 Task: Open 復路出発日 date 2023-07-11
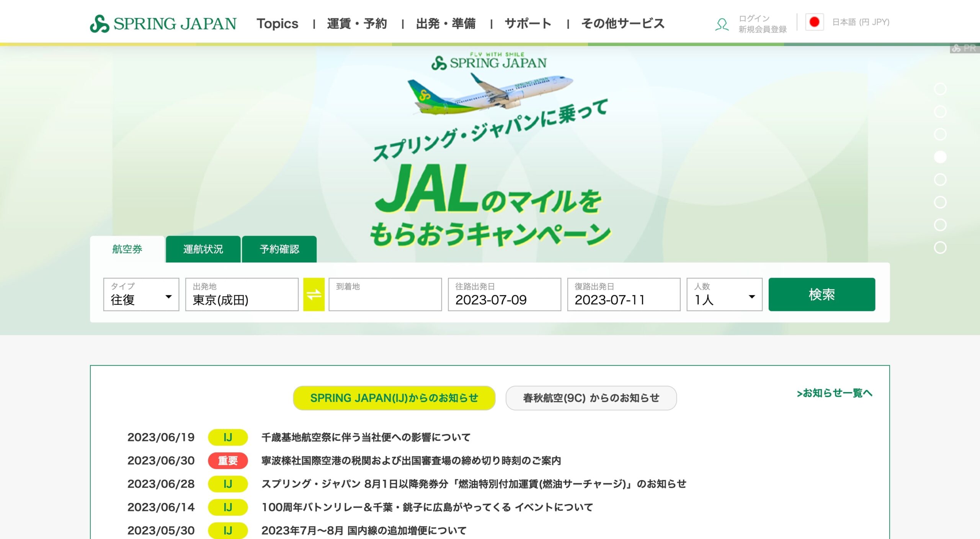(x=624, y=294)
